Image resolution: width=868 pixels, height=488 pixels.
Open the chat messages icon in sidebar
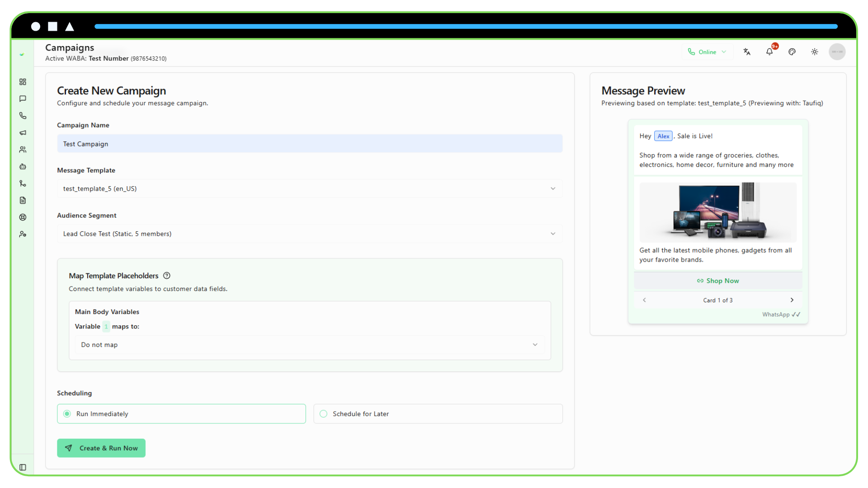(23, 99)
